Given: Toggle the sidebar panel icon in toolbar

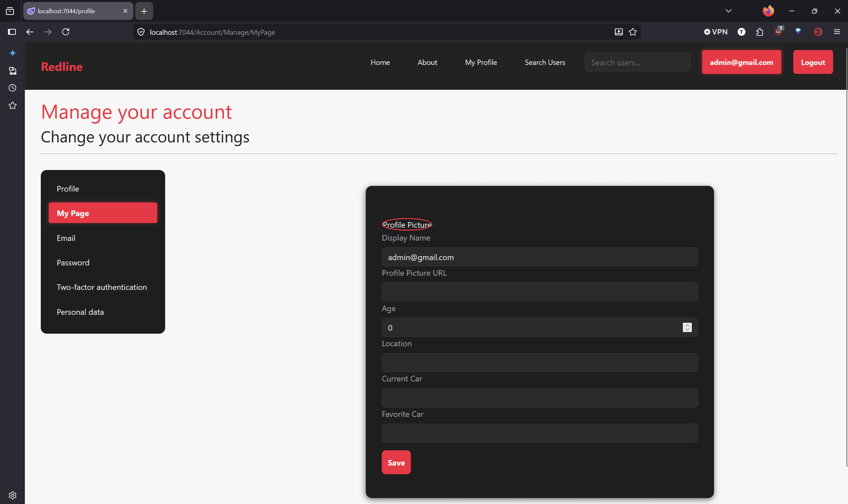Looking at the screenshot, I should [x=12, y=32].
